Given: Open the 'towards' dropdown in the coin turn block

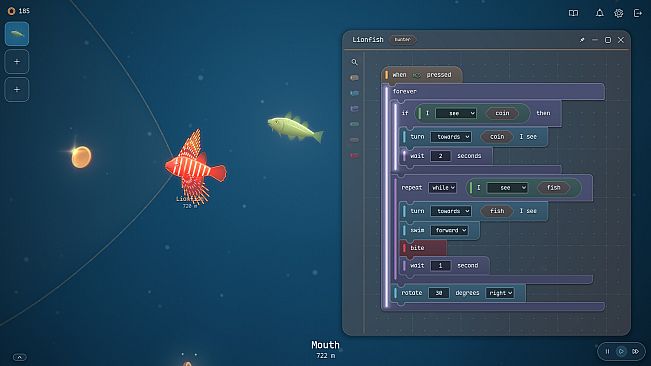Looking at the screenshot, I should 451,137.
